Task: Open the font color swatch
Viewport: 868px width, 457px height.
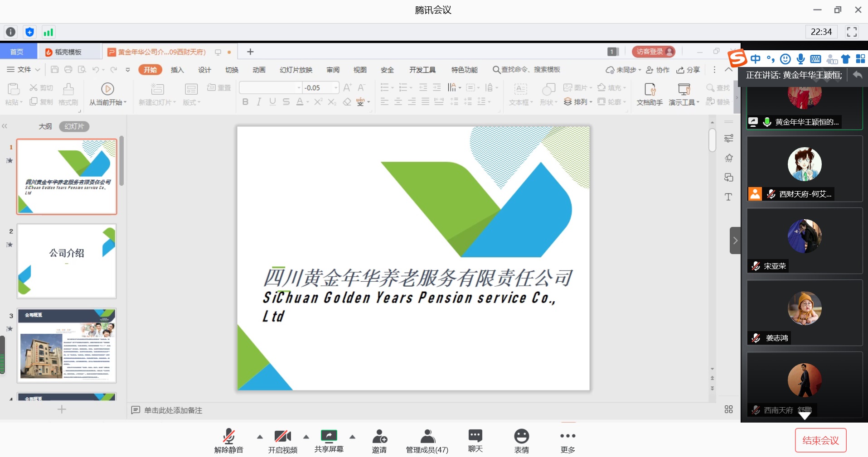Action: point(301,102)
